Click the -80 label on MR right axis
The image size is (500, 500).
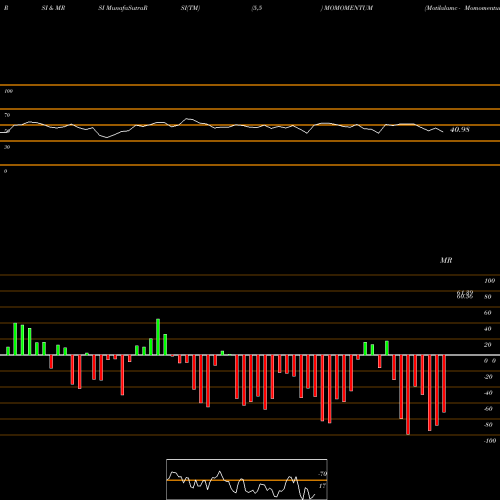point(488,425)
